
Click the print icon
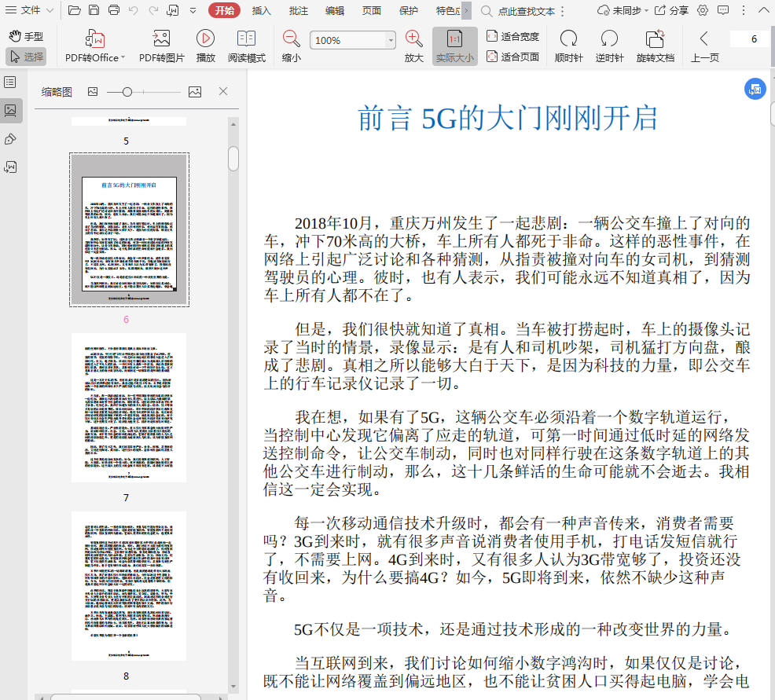coord(114,10)
